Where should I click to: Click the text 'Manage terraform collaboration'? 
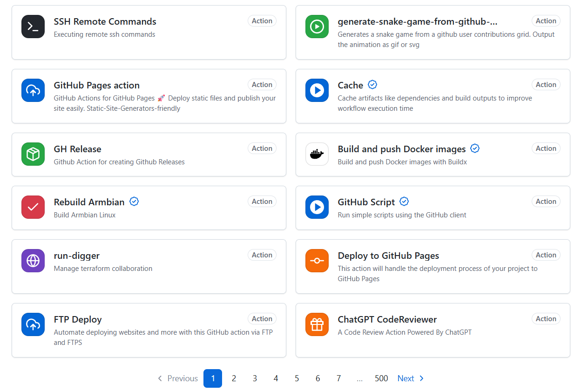103,269
